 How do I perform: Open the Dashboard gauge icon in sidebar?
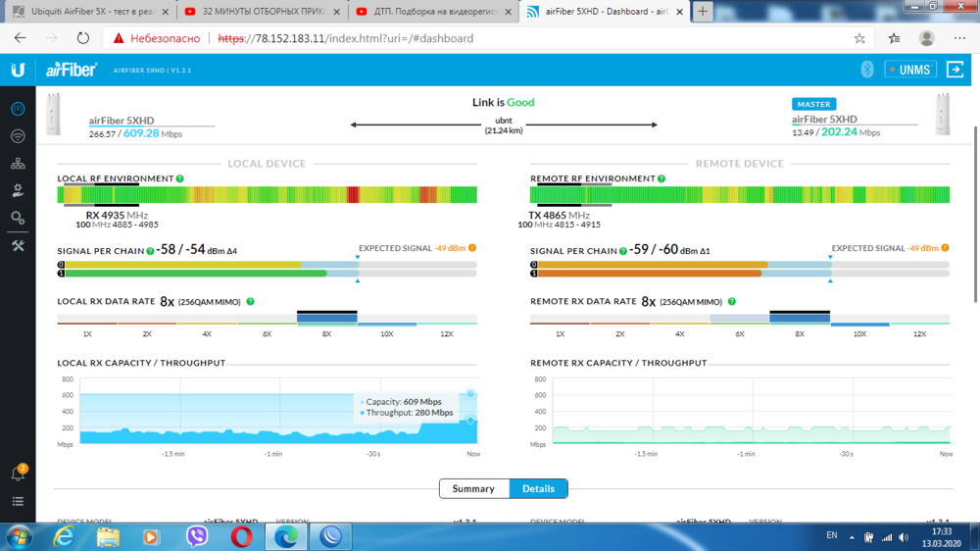point(18,109)
